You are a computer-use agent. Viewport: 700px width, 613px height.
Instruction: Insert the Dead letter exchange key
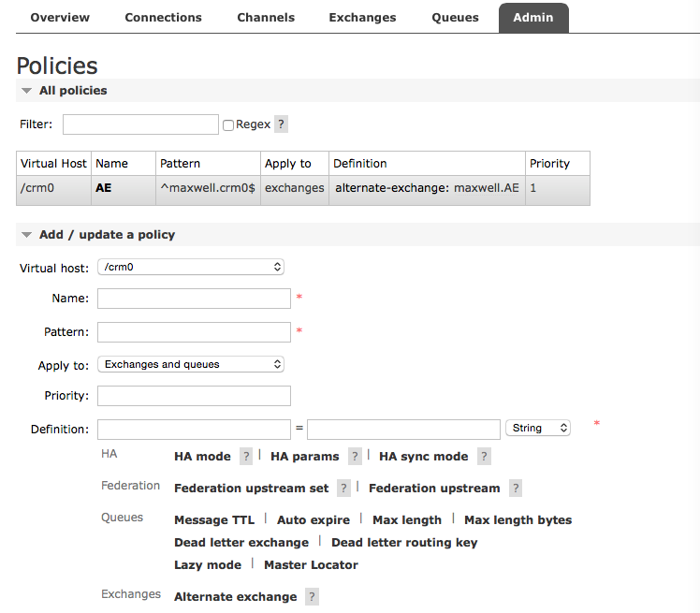point(241,543)
